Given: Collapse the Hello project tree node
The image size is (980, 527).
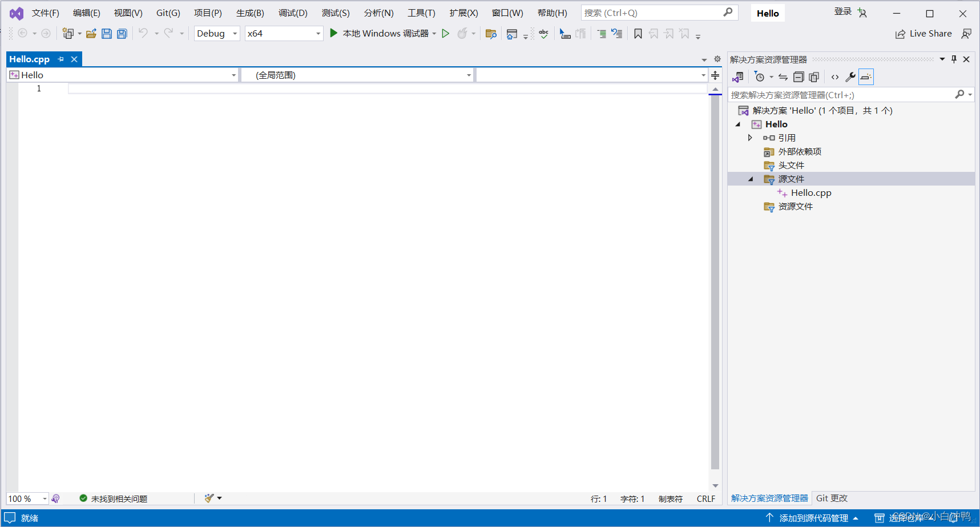Looking at the screenshot, I should point(738,124).
